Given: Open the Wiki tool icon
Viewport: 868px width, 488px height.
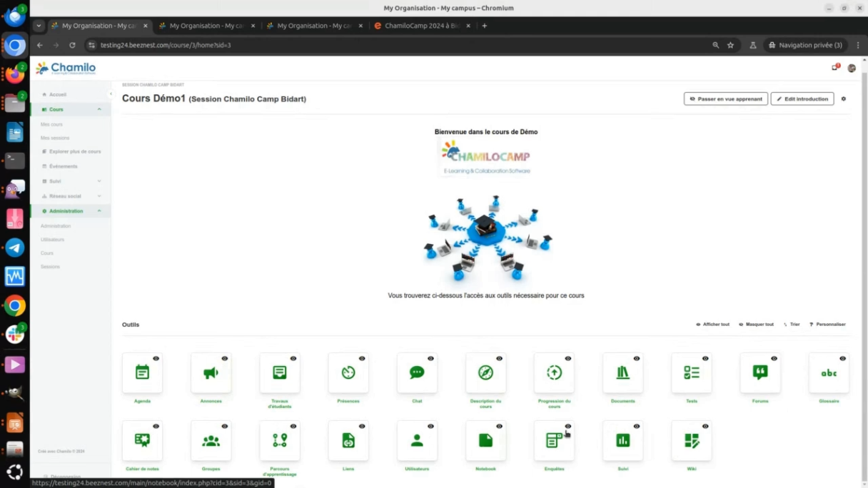Looking at the screenshot, I should click(691, 441).
